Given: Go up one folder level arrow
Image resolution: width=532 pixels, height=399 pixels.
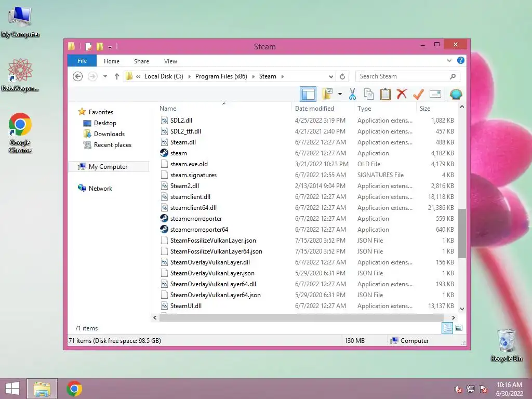Looking at the screenshot, I should tap(117, 76).
